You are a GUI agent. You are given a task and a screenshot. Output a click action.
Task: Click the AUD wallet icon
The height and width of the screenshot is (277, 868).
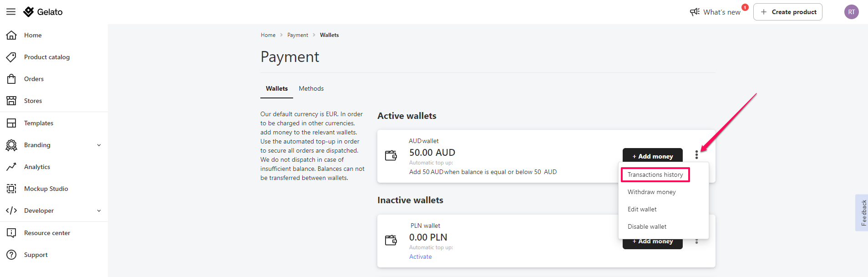coord(391,155)
